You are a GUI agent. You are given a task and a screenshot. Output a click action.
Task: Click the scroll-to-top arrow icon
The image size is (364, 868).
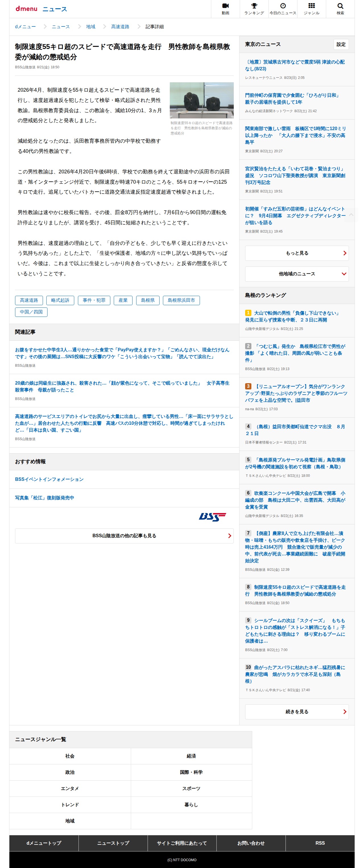pos(351,215)
